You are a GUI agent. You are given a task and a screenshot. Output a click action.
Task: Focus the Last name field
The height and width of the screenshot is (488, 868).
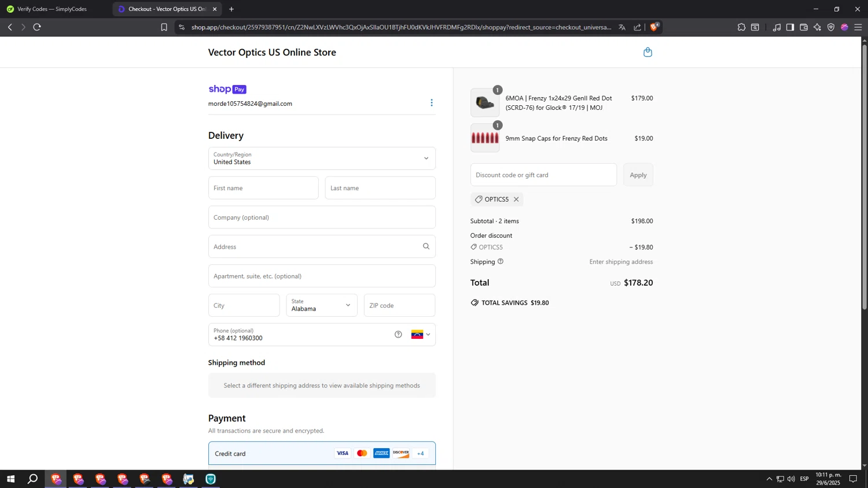[x=380, y=188]
